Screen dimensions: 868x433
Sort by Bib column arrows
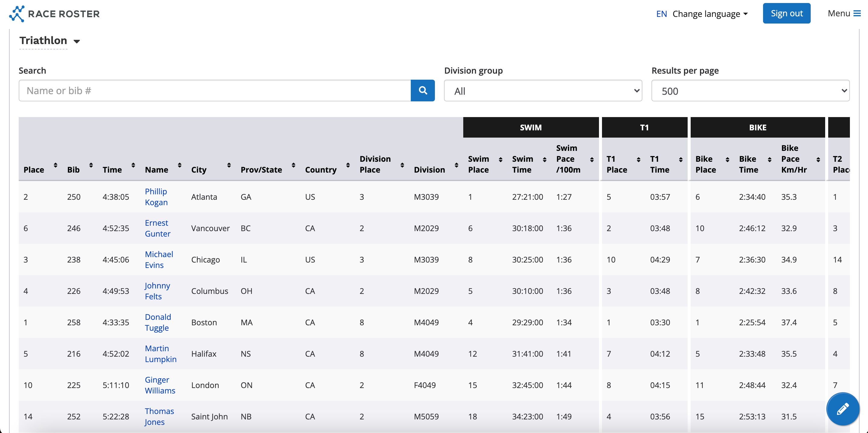[x=91, y=165]
